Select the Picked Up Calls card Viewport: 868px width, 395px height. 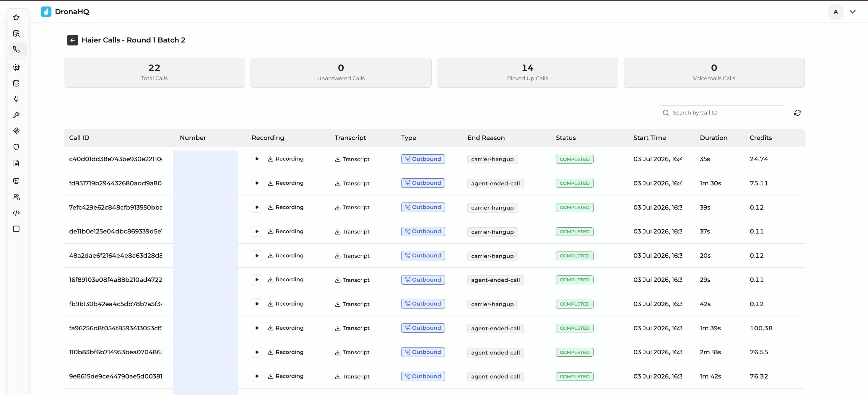[x=527, y=73]
